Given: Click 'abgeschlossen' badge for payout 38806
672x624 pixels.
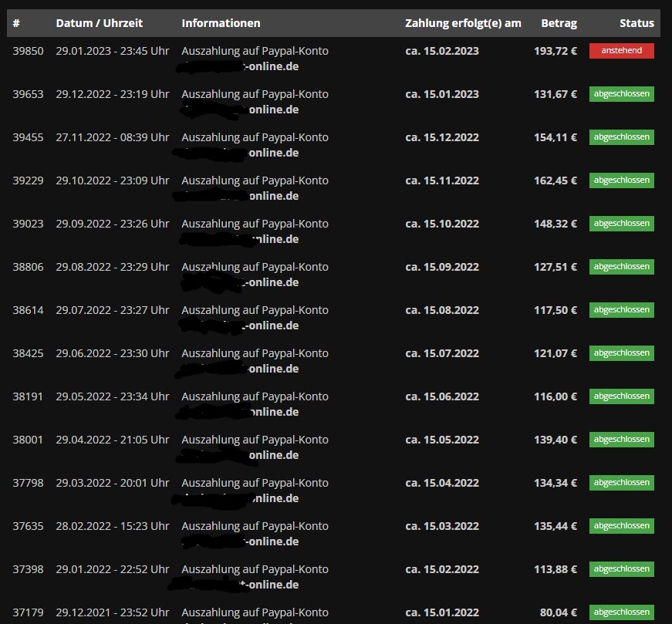Looking at the screenshot, I should (x=621, y=267).
